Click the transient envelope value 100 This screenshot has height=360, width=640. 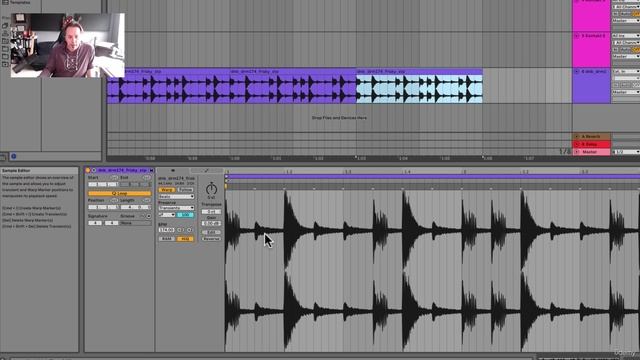pyautogui.click(x=184, y=215)
